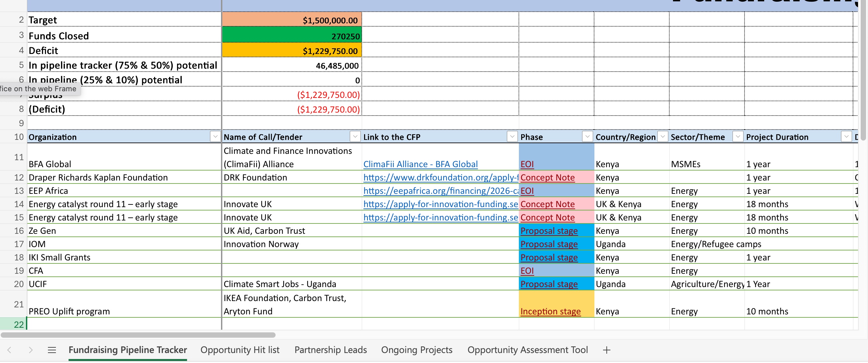Open ClimaFii Alliance - BFA Global link
The width and height of the screenshot is (868, 363).
[x=421, y=164]
